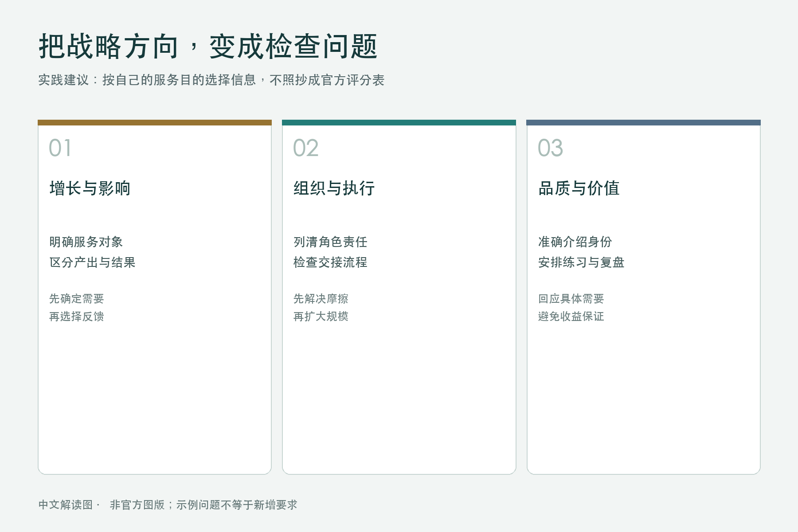Click the line 检查交接流程
This screenshot has height=532, width=798.
pyautogui.click(x=330, y=262)
